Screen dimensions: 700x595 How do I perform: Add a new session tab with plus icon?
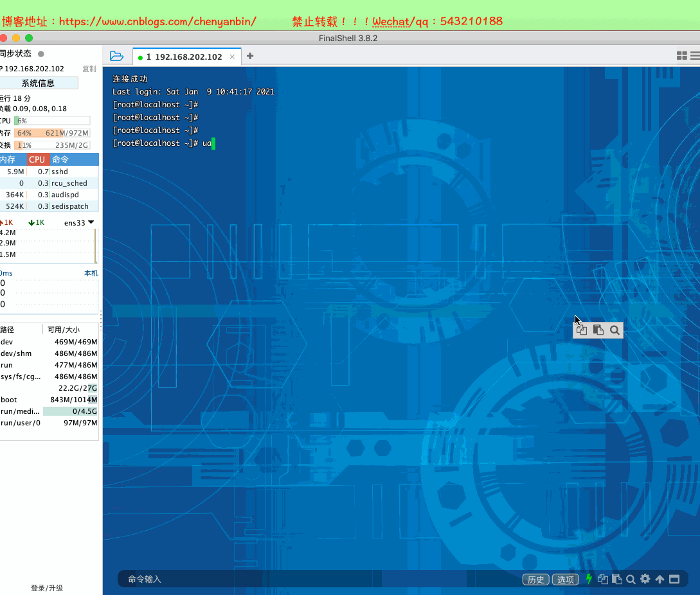tap(250, 56)
